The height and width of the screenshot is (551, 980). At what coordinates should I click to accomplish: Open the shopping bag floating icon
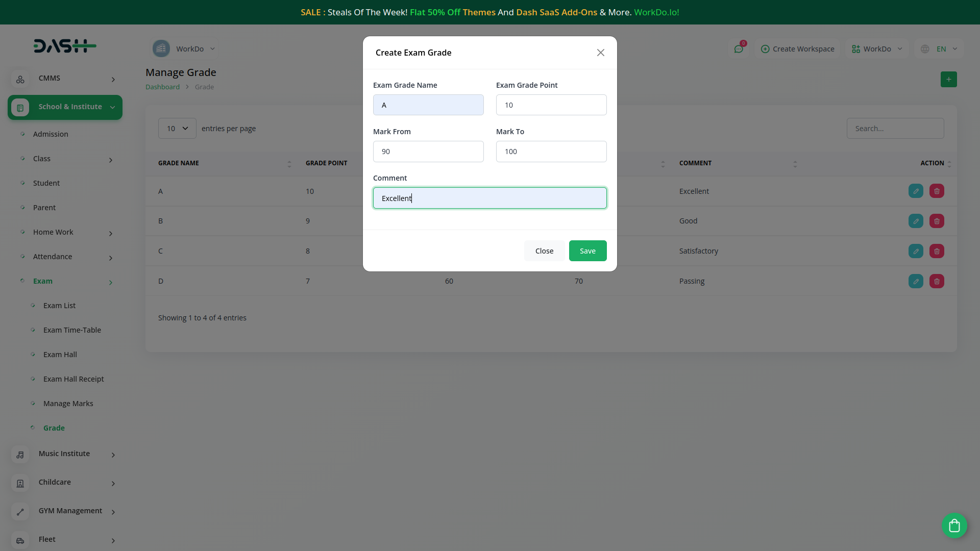(x=954, y=525)
